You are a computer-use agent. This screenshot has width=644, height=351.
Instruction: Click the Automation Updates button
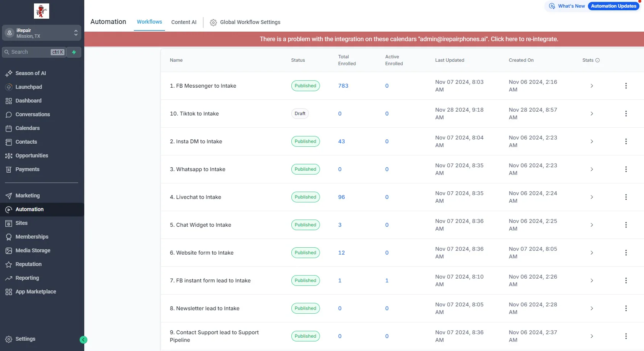click(x=613, y=6)
